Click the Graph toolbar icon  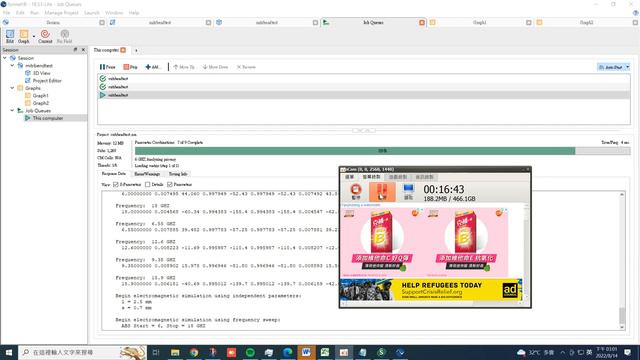[x=24, y=36]
